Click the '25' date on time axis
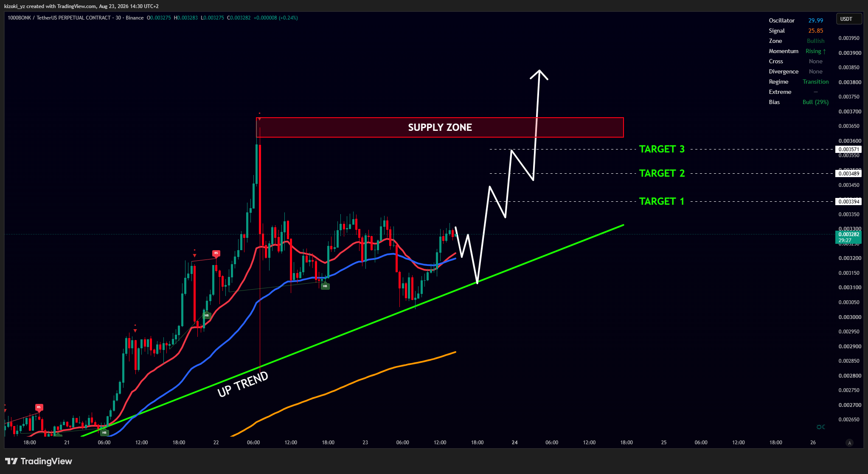This screenshot has height=474, width=868. pos(664,443)
